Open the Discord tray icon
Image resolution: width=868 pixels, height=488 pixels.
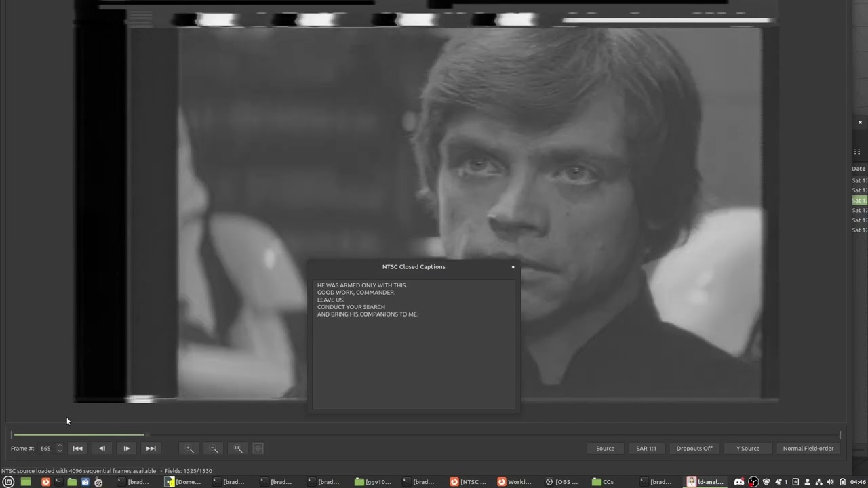click(x=739, y=482)
